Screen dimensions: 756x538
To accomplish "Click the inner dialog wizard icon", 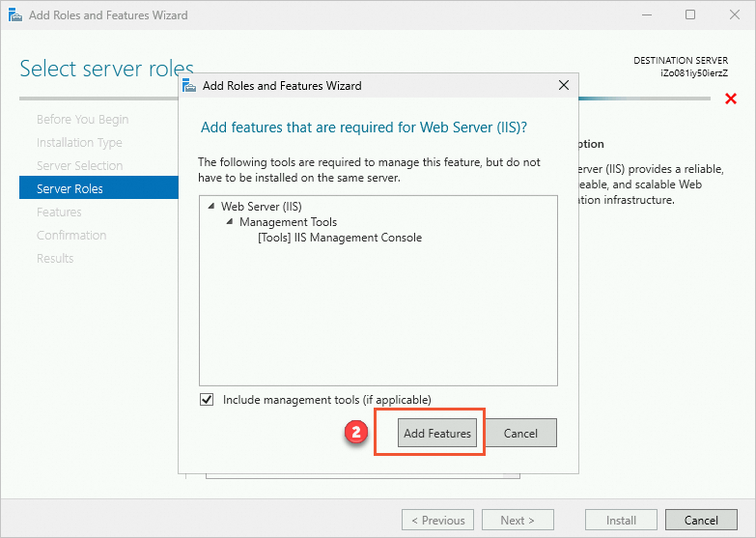I will 189,85.
